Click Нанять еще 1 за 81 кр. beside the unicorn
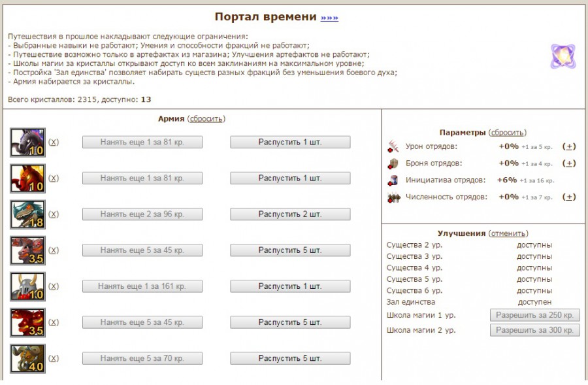Screen dimensions: 588x385 tap(142, 142)
